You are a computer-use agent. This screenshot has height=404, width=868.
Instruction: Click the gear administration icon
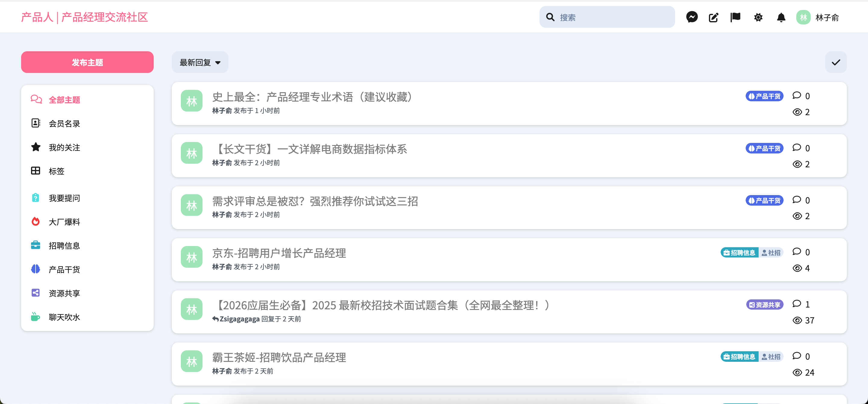click(x=758, y=17)
